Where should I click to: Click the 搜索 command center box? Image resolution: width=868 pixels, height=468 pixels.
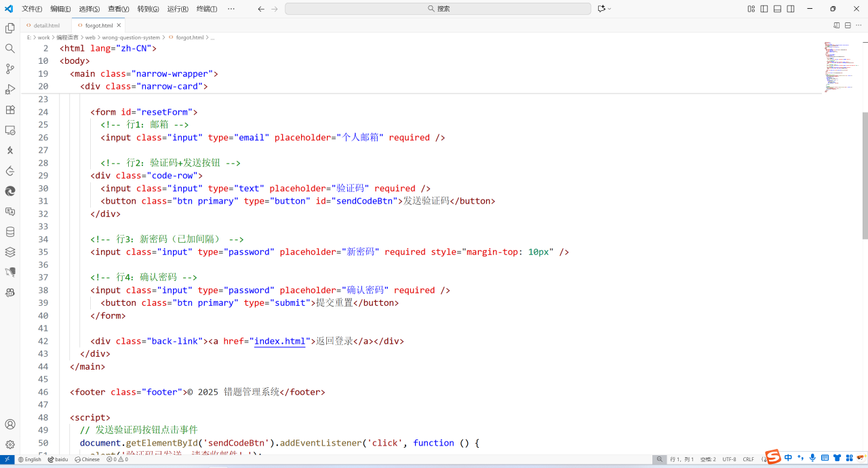coord(438,9)
